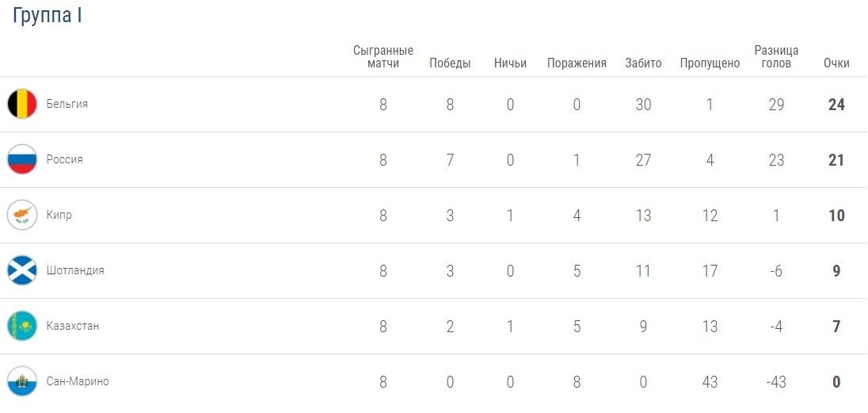Click San Marino's -43 goal difference

pos(776,381)
